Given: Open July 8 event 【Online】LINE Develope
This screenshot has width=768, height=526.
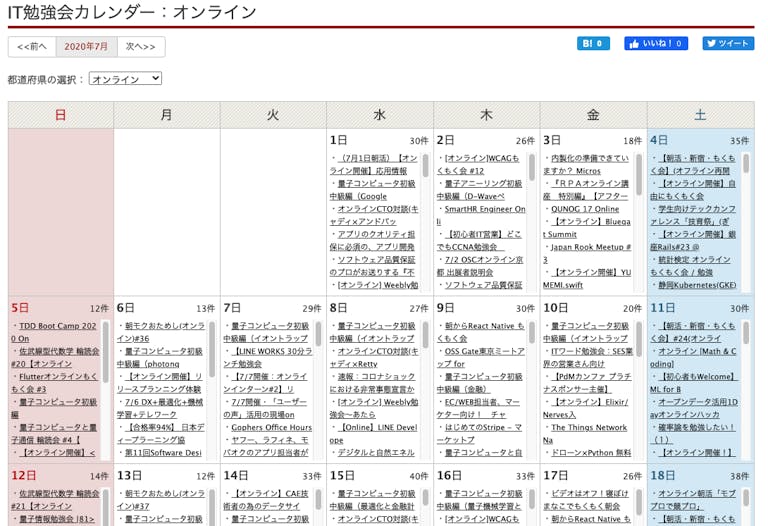Looking at the screenshot, I should point(374,434).
